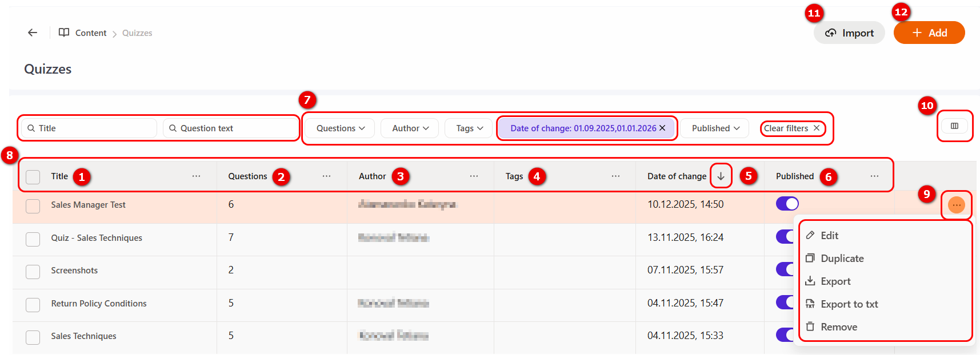Select the Sales Manager Test checkbox

[x=33, y=205]
